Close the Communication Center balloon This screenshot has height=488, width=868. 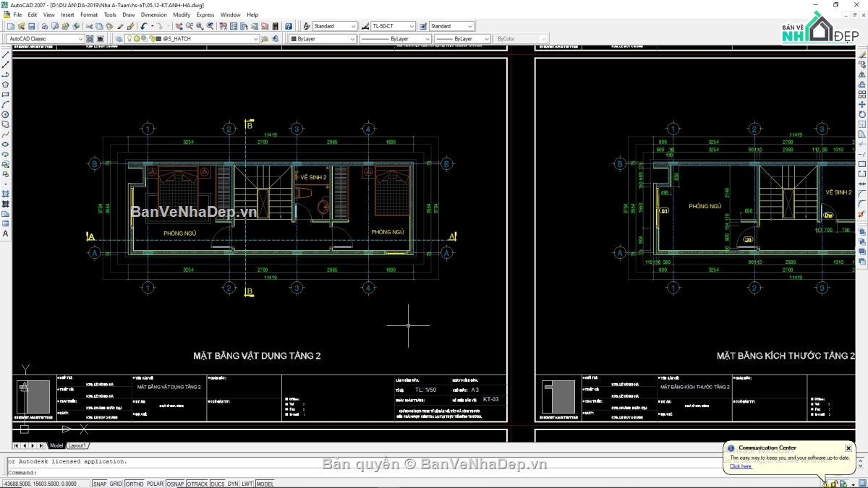[848, 448]
